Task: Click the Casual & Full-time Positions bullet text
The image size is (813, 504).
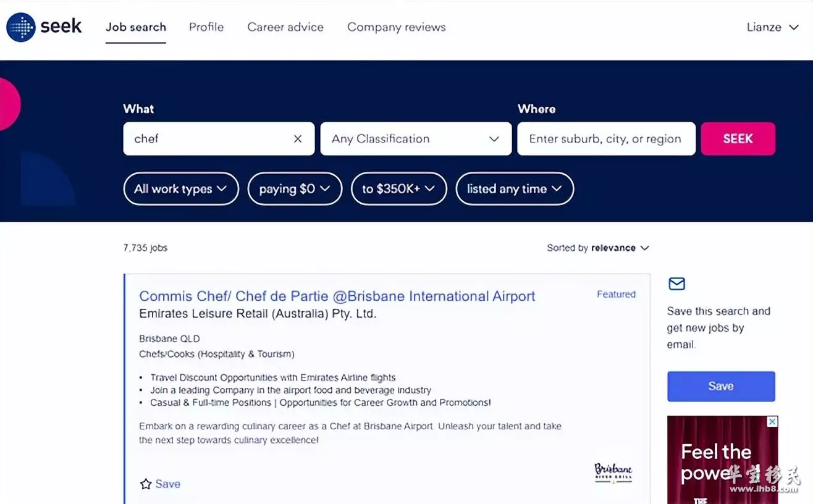Action: point(321,403)
